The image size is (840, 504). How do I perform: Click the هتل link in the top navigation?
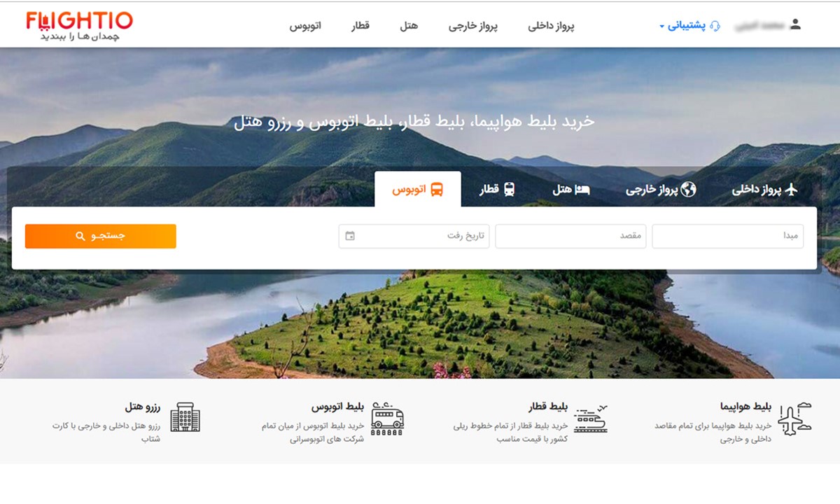click(409, 26)
